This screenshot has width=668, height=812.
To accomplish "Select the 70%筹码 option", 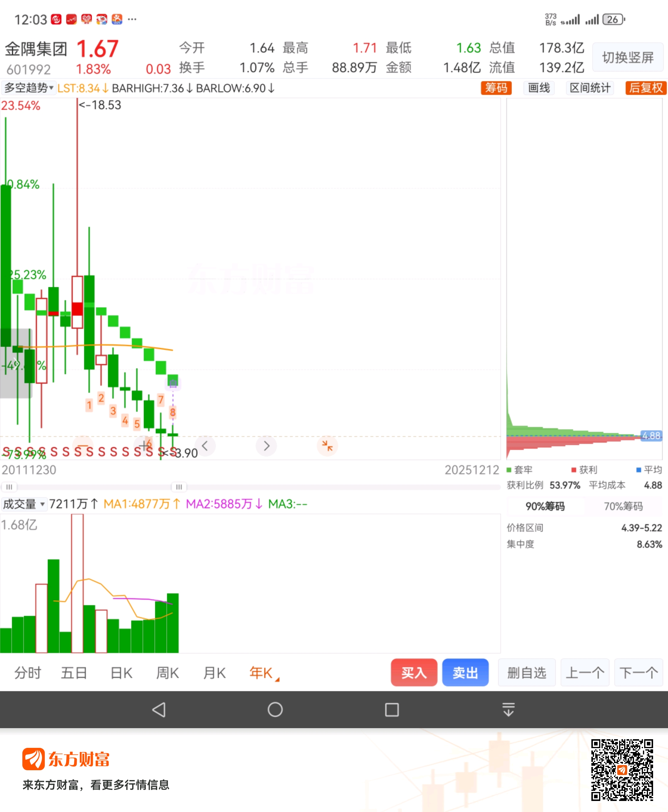I will point(623,506).
